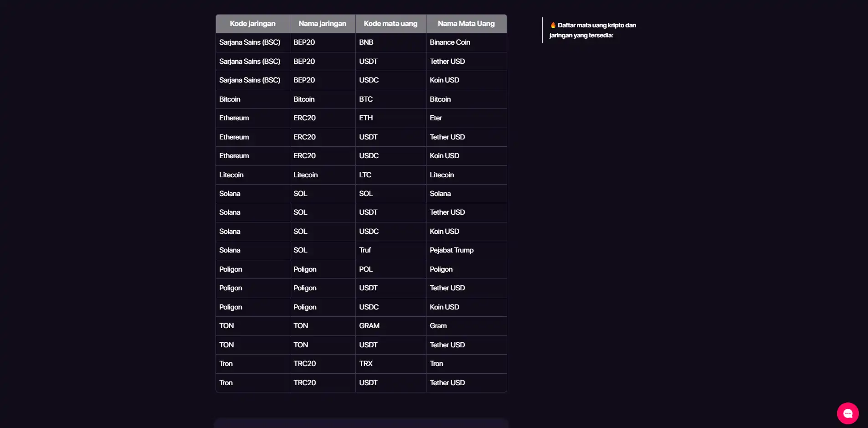This screenshot has height=428, width=868.
Task: Click the 'Nama Mata Uang' column header
Action: (466, 24)
